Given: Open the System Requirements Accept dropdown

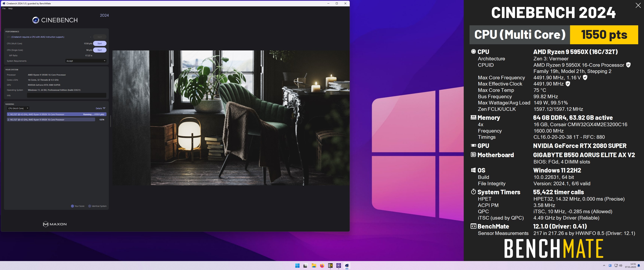Looking at the screenshot, I should pyautogui.click(x=86, y=61).
